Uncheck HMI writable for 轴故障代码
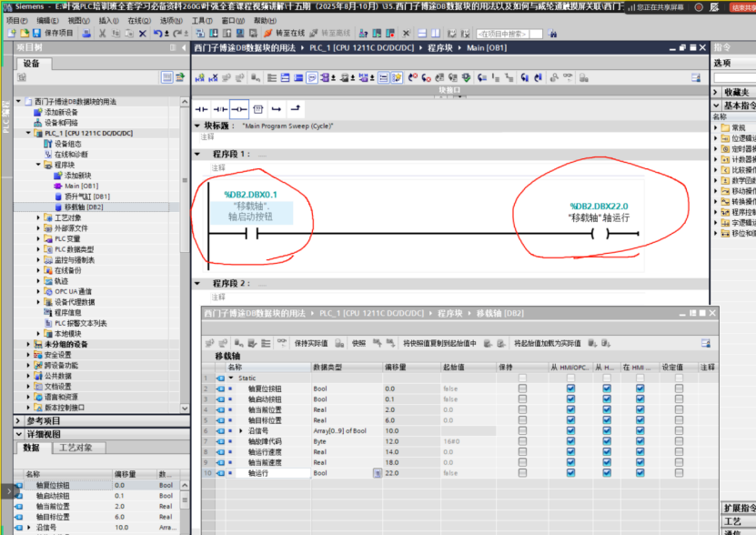The width and height of the screenshot is (756, 535). 607,441
